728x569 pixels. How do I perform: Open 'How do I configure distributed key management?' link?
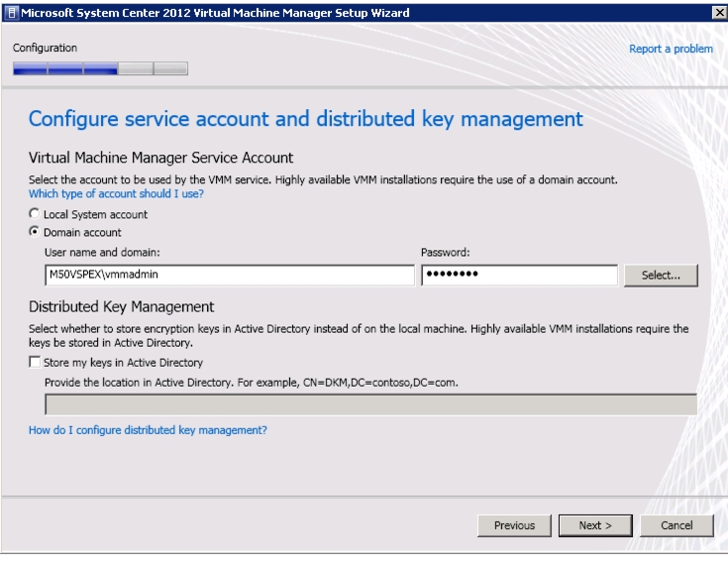[x=148, y=430]
